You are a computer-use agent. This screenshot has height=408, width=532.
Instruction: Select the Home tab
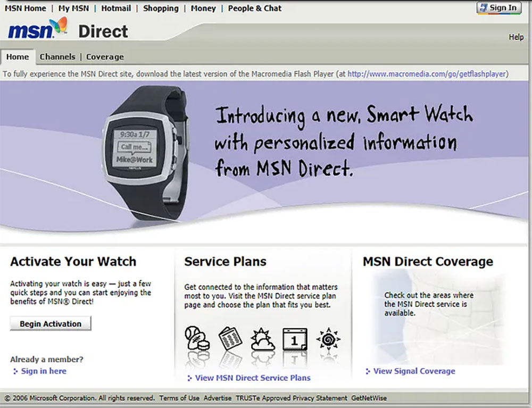tap(18, 56)
